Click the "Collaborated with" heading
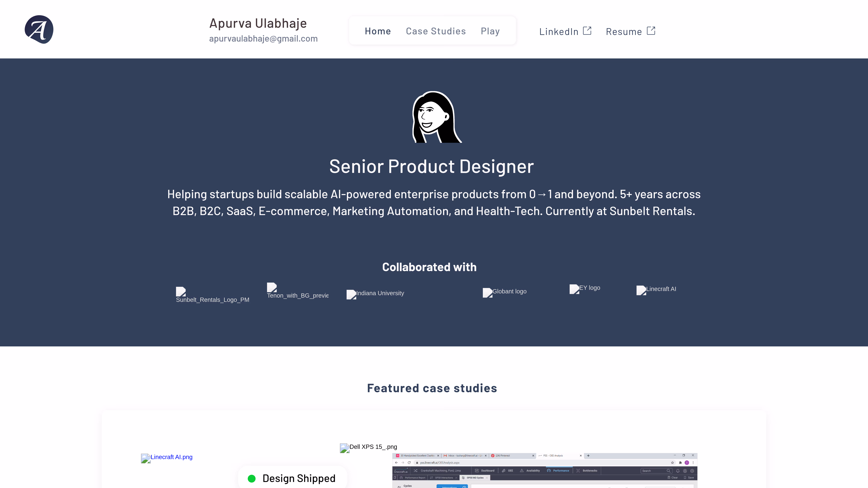Image resolution: width=868 pixels, height=488 pixels. click(429, 267)
